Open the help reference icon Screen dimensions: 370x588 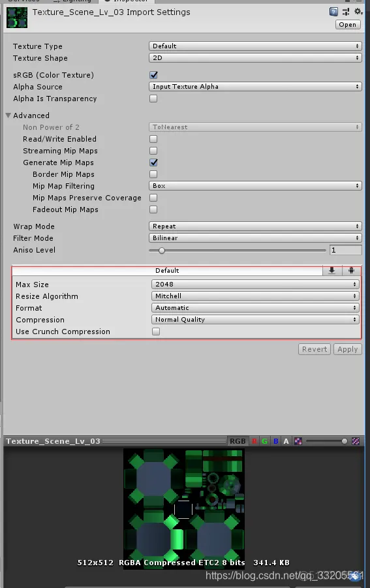[x=333, y=12]
